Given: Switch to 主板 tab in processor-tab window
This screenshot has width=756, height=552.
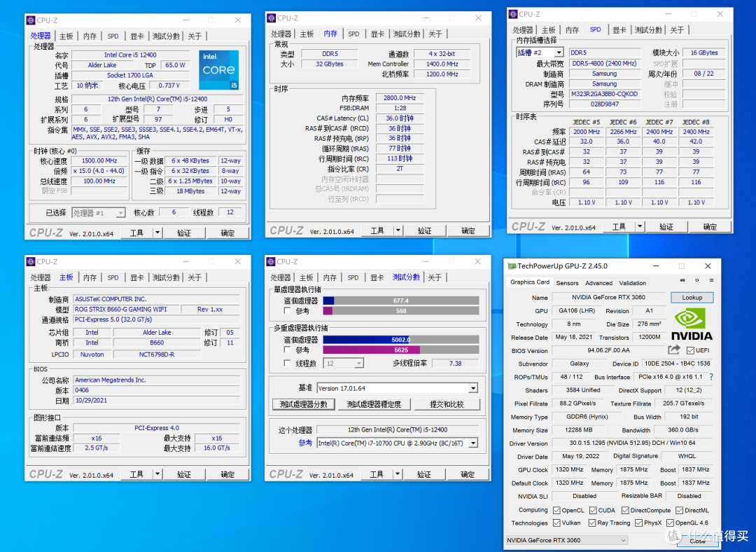Looking at the screenshot, I should coord(66,36).
